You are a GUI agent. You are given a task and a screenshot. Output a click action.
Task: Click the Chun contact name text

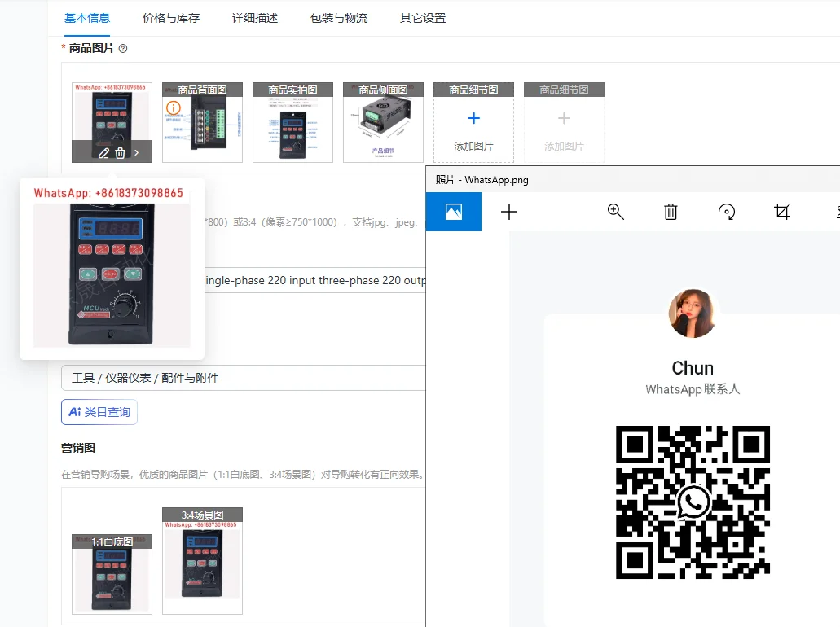pos(693,368)
